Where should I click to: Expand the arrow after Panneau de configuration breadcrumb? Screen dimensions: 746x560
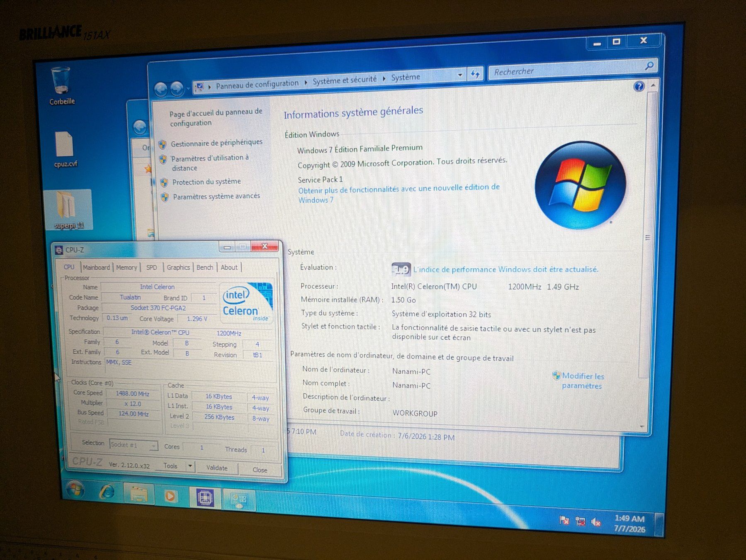[x=306, y=82]
